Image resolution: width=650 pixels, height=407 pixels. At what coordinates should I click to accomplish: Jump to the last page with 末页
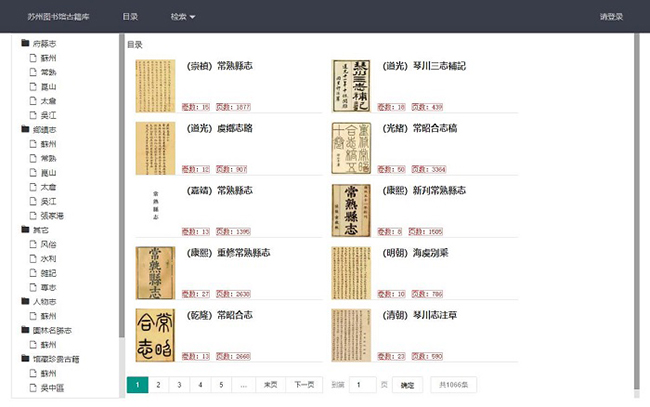click(269, 384)
